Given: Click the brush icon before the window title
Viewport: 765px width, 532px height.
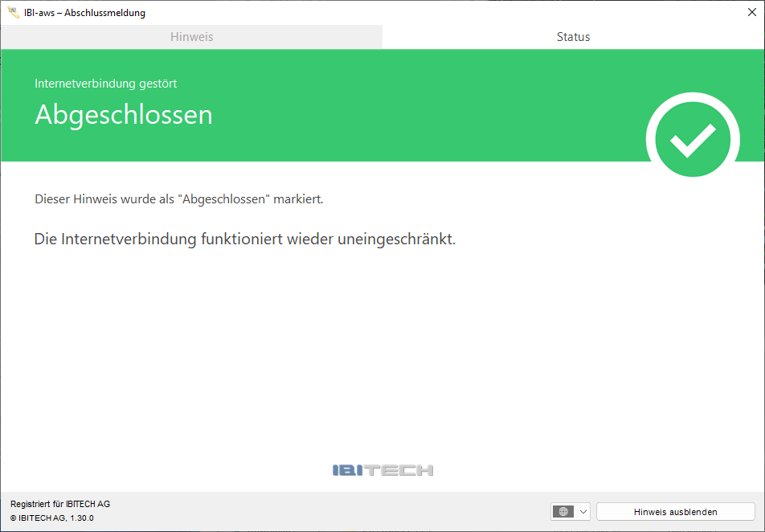Looking at the screenshot, I should click(13, 12).
